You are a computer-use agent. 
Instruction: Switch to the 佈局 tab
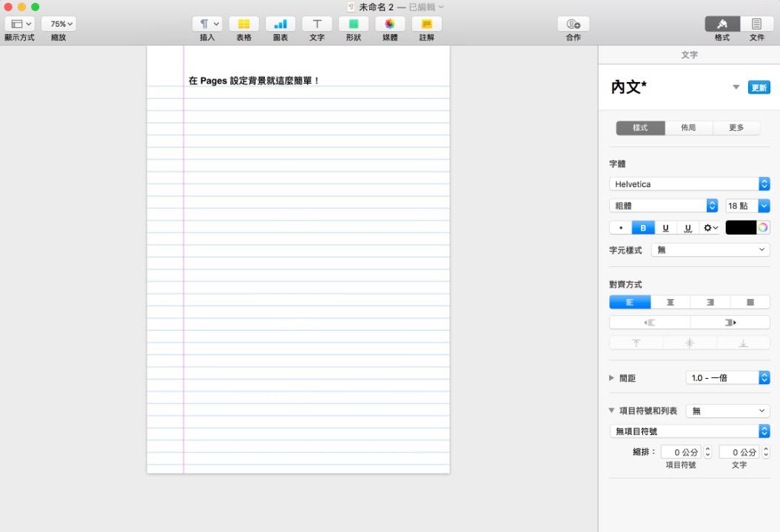688,128
